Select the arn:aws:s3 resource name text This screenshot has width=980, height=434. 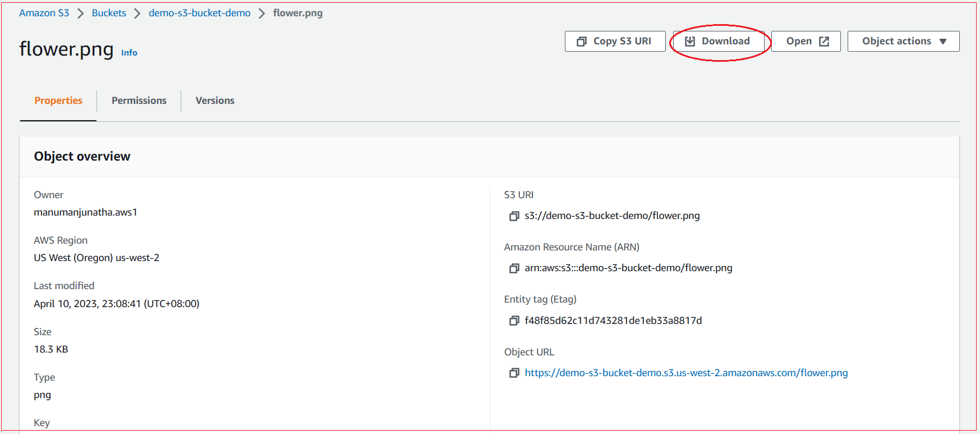628,268
